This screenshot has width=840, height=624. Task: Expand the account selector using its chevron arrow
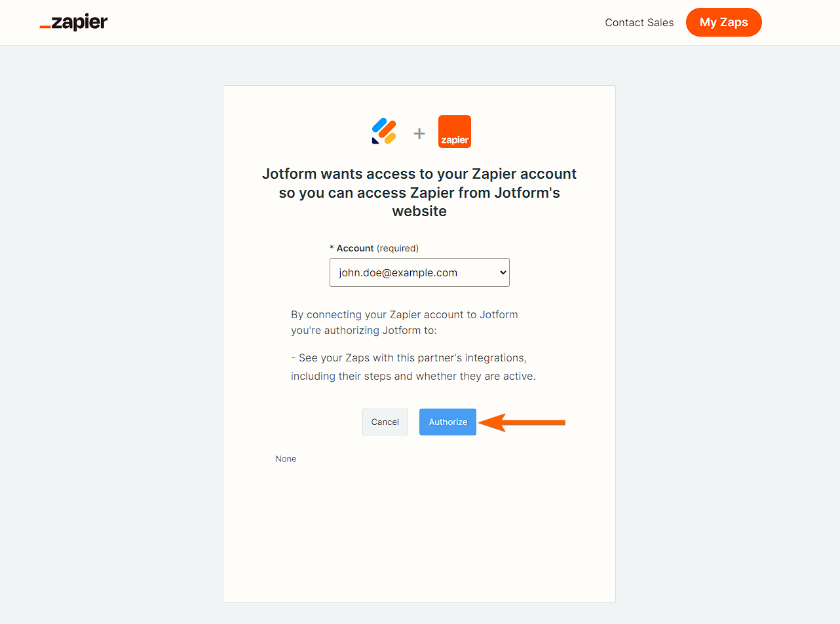click(x=503, y=272)
